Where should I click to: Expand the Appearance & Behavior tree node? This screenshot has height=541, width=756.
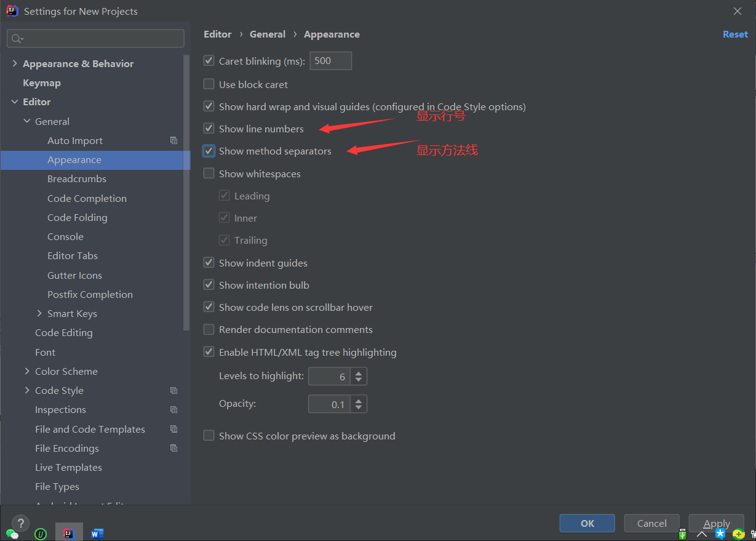15,63
